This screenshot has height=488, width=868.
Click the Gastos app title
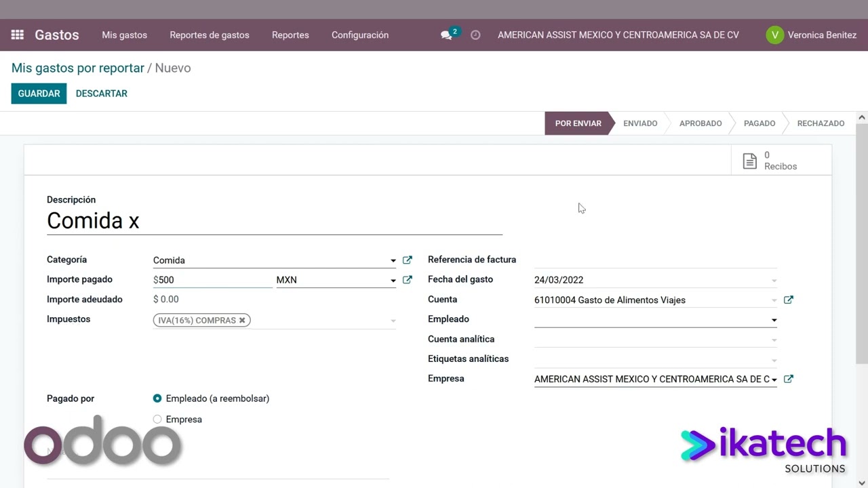coord(57,35)
